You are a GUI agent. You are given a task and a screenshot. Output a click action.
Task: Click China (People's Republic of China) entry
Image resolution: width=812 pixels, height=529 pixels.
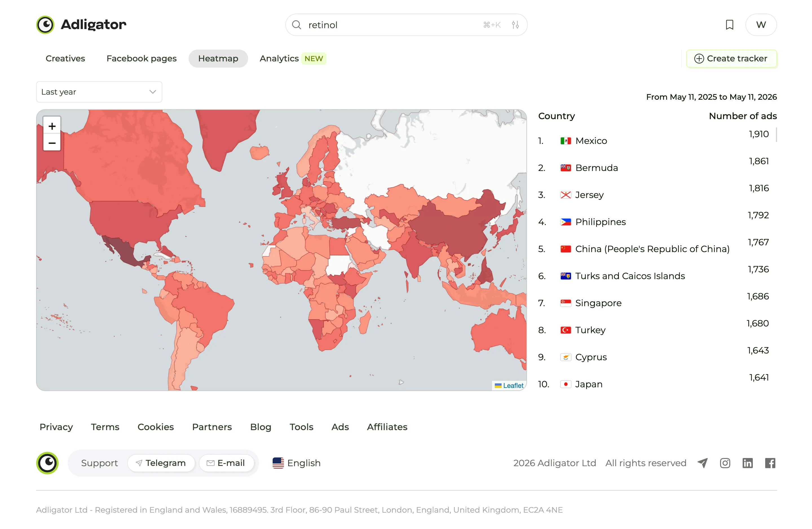pos(652,249)
